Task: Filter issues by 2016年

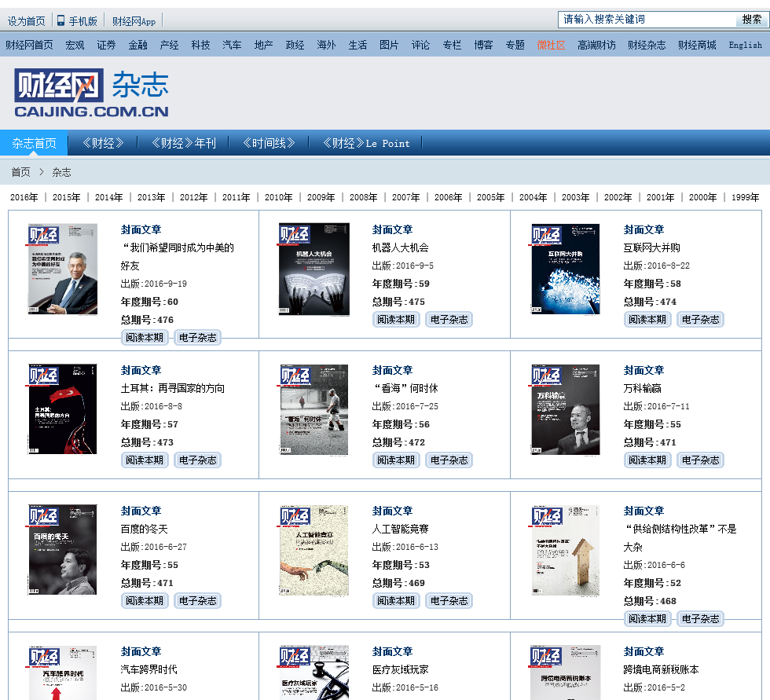Action: point(24,197)
